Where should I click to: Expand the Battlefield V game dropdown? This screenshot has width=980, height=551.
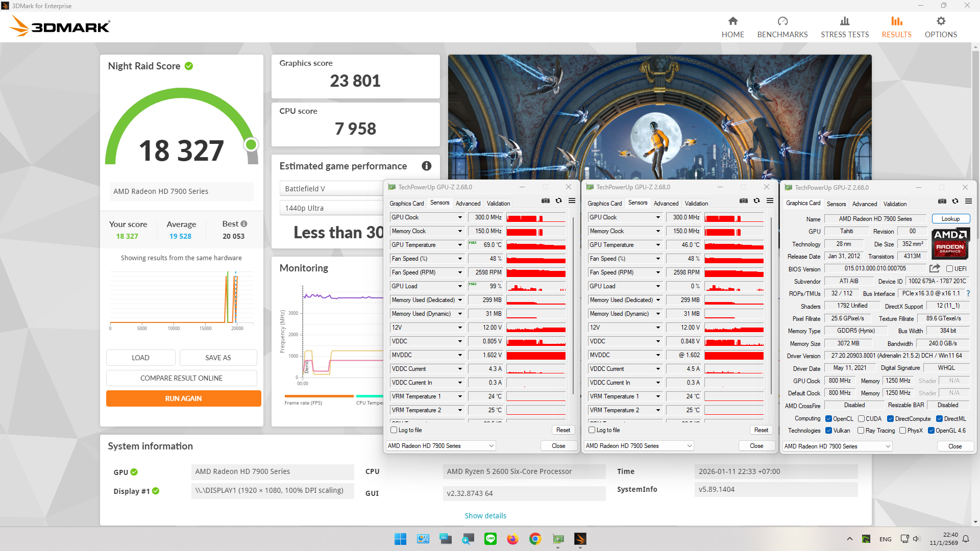point(332,189)
